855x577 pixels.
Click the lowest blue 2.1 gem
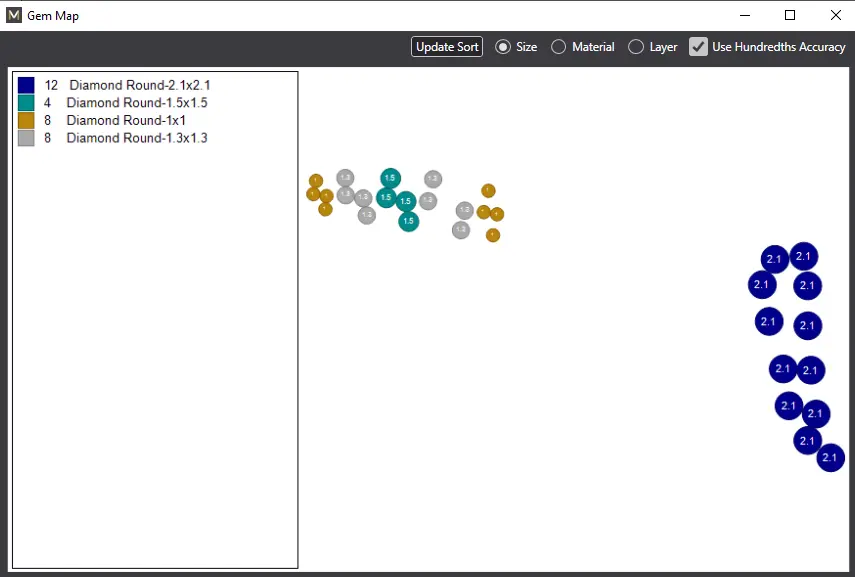830,458
